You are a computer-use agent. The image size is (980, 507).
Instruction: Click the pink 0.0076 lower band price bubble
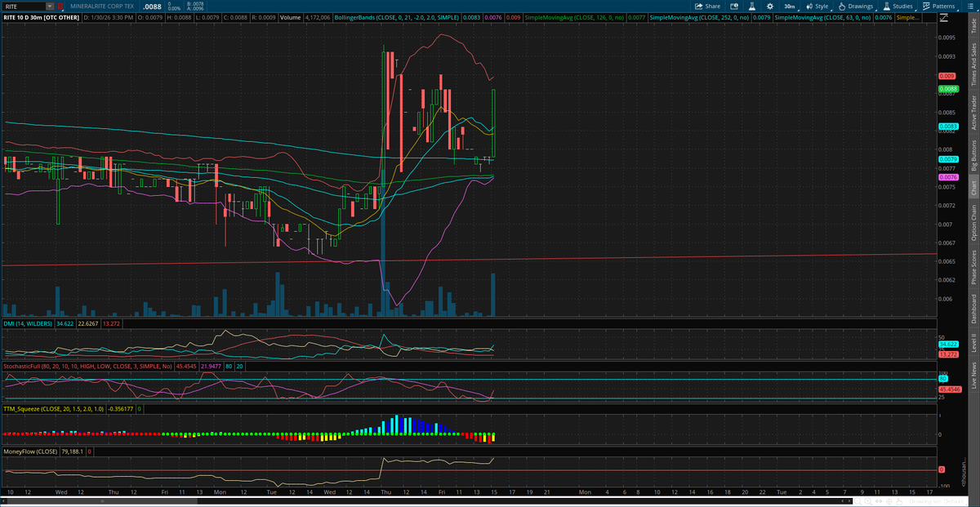[948, 177]
